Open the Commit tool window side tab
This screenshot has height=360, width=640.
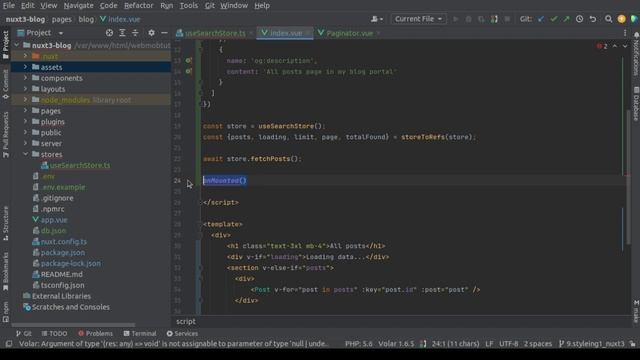pyautogui.click(x=5, y=84)
